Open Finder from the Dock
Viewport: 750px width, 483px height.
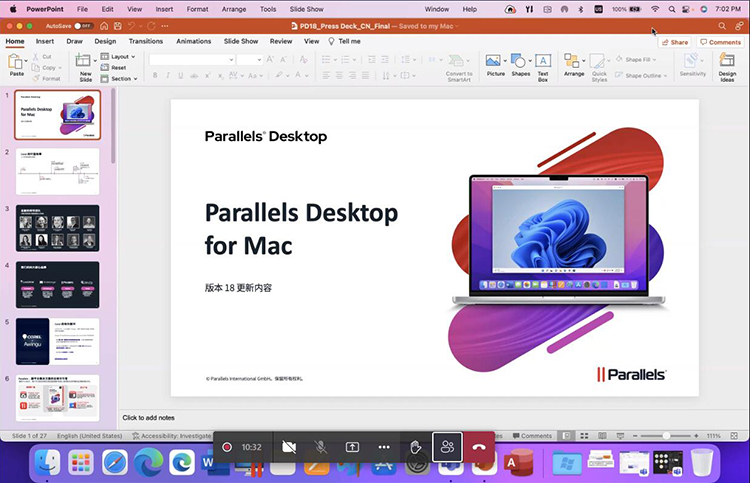point(48,462)
